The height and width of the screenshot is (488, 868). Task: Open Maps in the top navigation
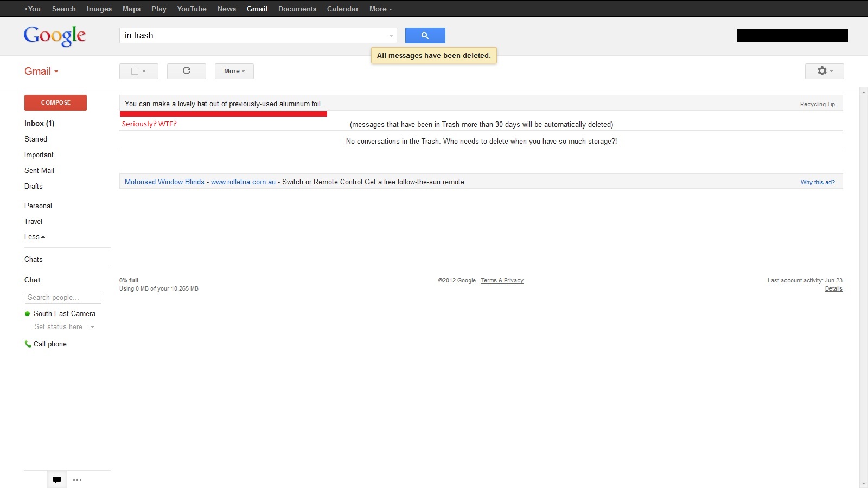pos(131,9)
